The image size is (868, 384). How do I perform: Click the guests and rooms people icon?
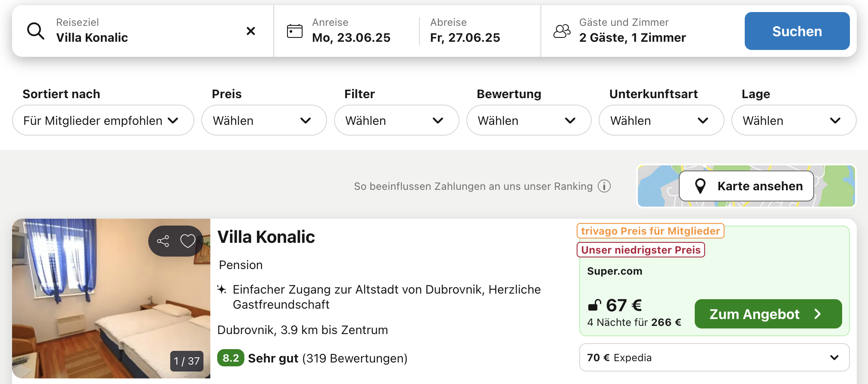(x=562, y=31)
